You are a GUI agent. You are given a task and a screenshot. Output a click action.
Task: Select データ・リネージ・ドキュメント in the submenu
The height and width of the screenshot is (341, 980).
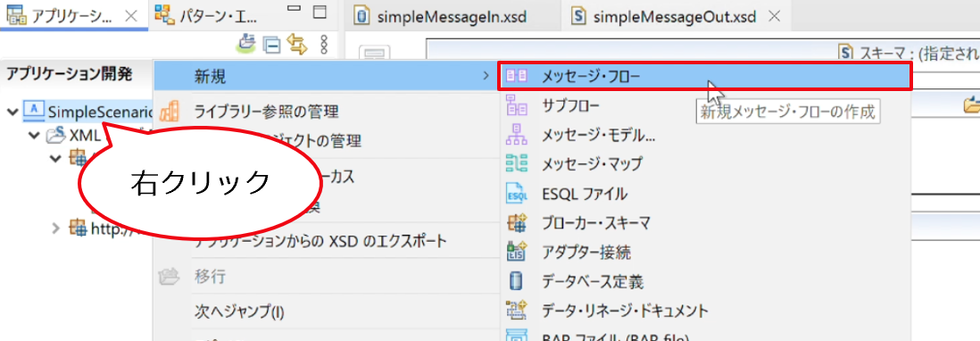coord(625,311)
